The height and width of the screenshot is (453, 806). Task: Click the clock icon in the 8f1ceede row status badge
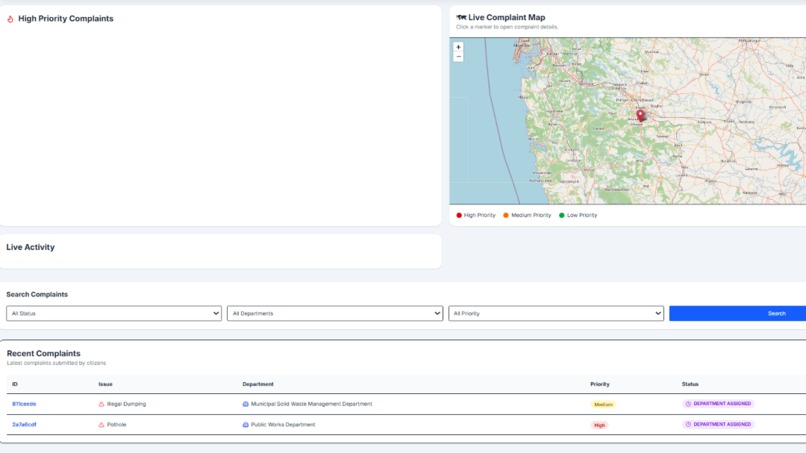(x=688, y=404)
